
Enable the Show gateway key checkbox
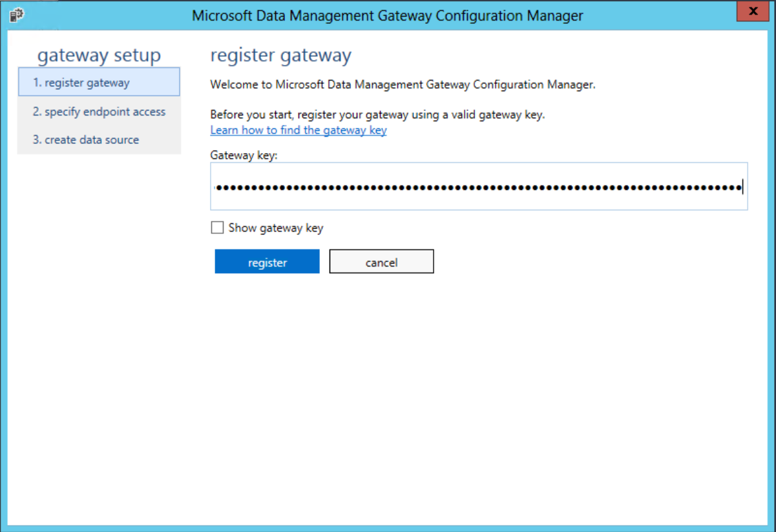click(217, 228)
